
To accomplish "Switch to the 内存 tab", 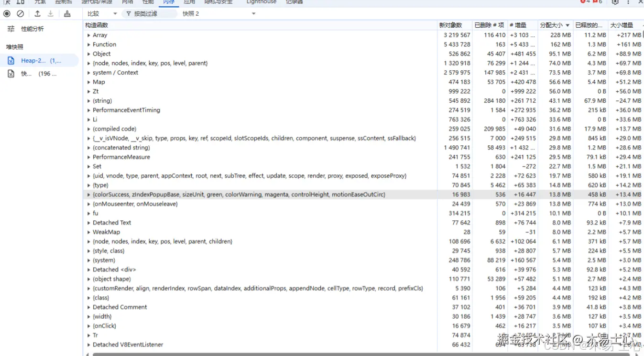I will [169, 2].
